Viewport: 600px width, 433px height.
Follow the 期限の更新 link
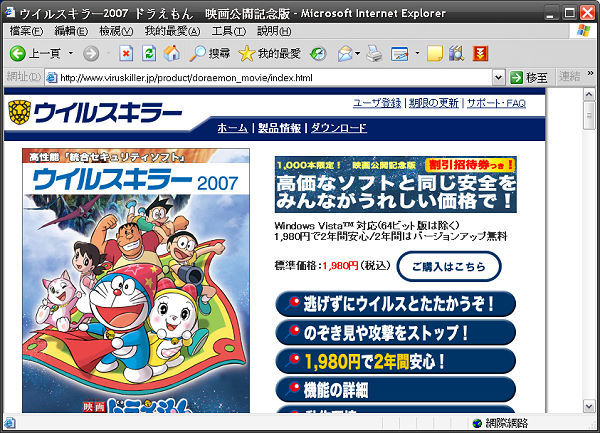point(434,103)
